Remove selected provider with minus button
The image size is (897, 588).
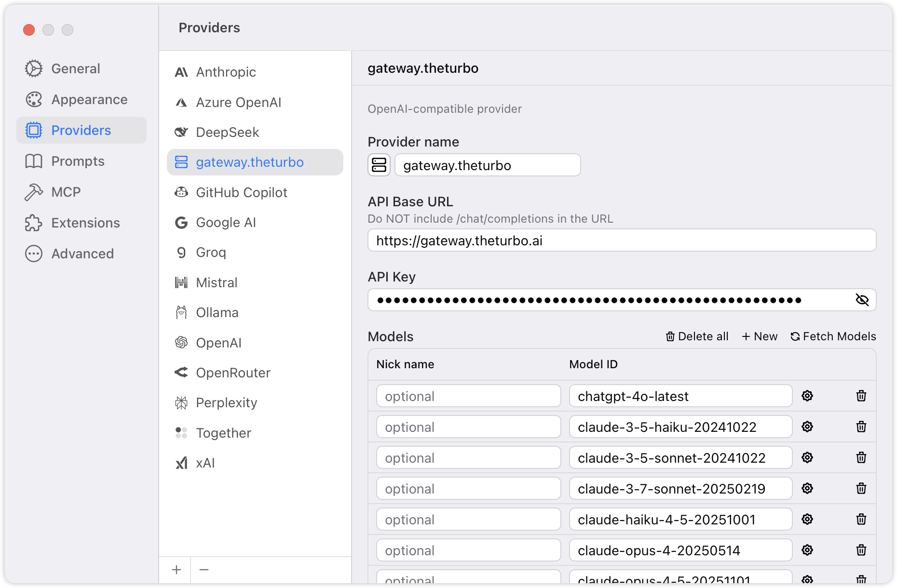click(x=204, y=570)
